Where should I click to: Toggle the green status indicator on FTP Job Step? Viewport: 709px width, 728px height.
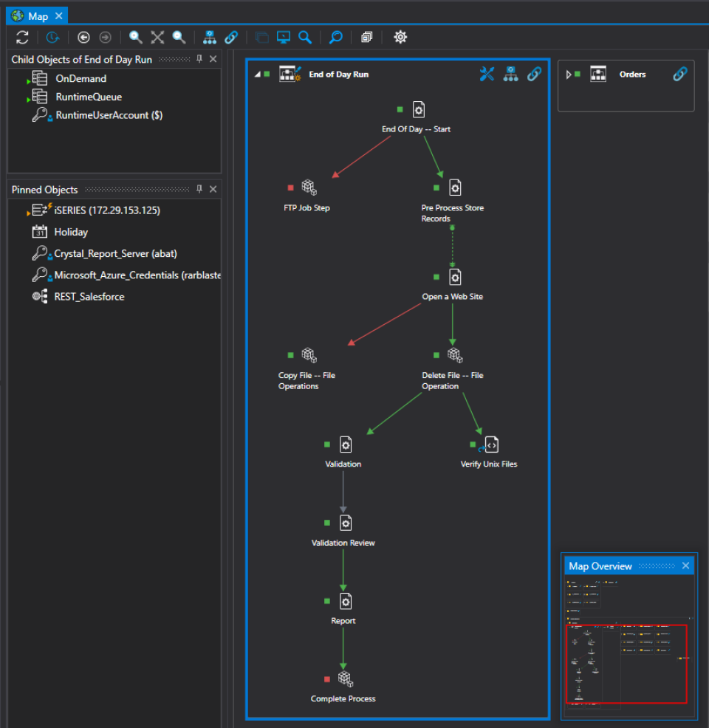click(290, 188)
